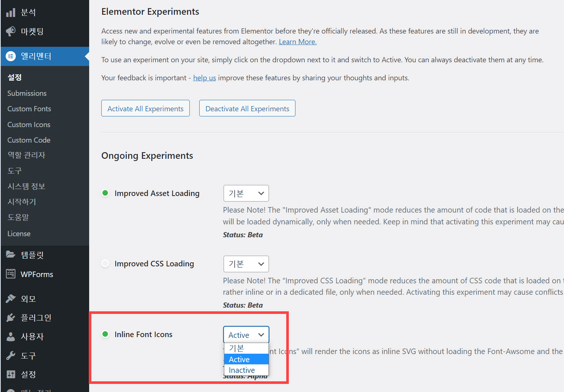Image resolution: width=564 pixels, height=392 pixels.
Task: Select 기본 option in open dropdown list
Action: (x=246, y=349)
